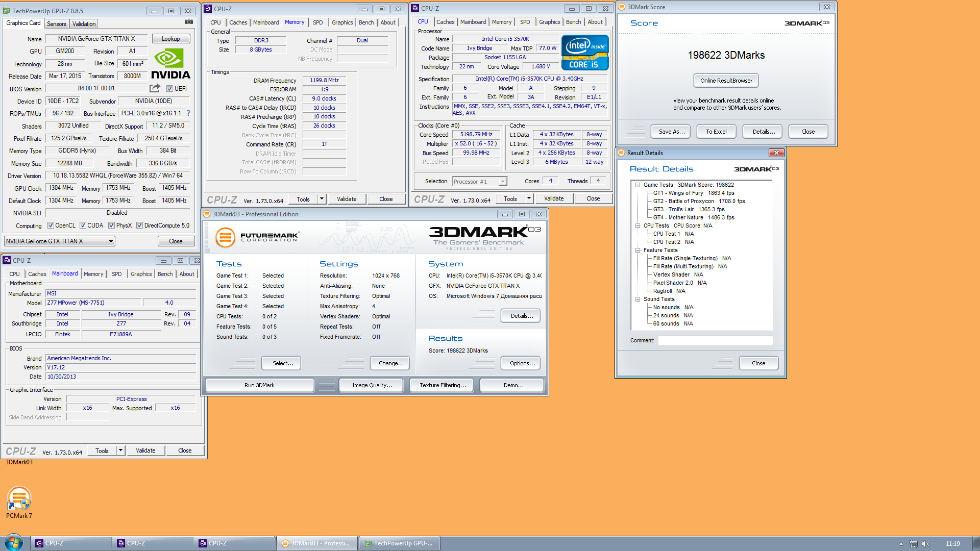Collapse the Game Tests tree node
The image size is (980, 551).
point(638,185)
